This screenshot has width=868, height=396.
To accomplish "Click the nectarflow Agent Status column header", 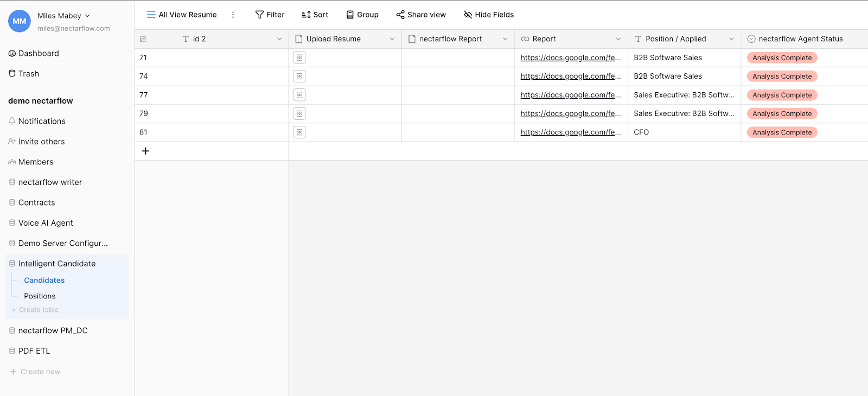I will coord(805,39).
